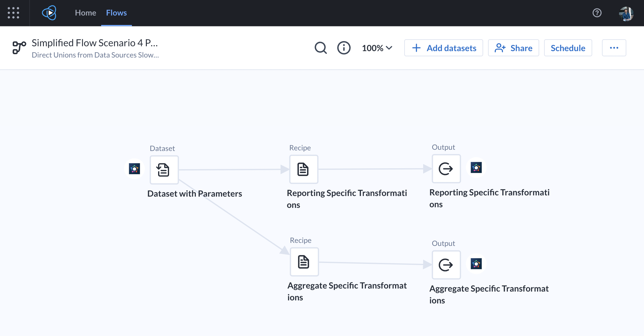Switch to the Flows tab
644x336 pixels.
click(116, 13)
